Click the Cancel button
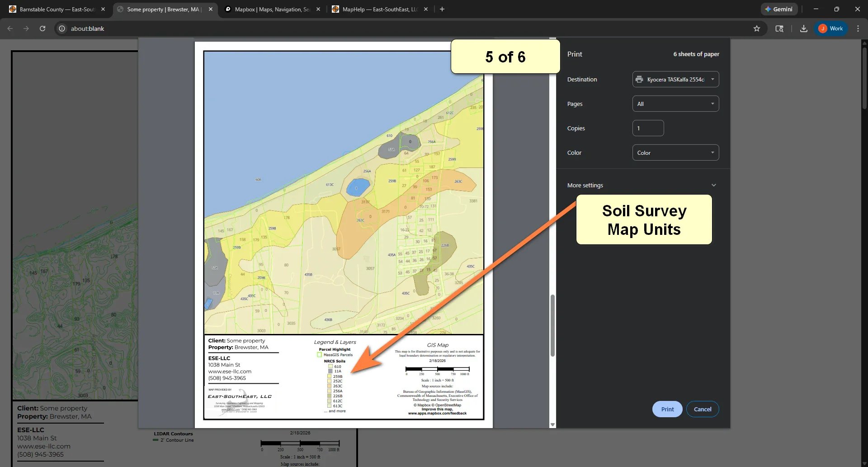Viewport: 868px width, 467px height. point(702,409)
